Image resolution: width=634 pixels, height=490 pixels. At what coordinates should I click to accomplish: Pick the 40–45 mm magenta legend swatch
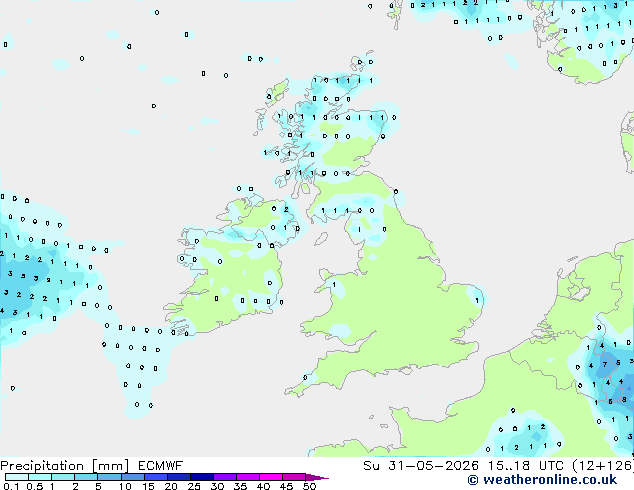[x=271, y=477]
